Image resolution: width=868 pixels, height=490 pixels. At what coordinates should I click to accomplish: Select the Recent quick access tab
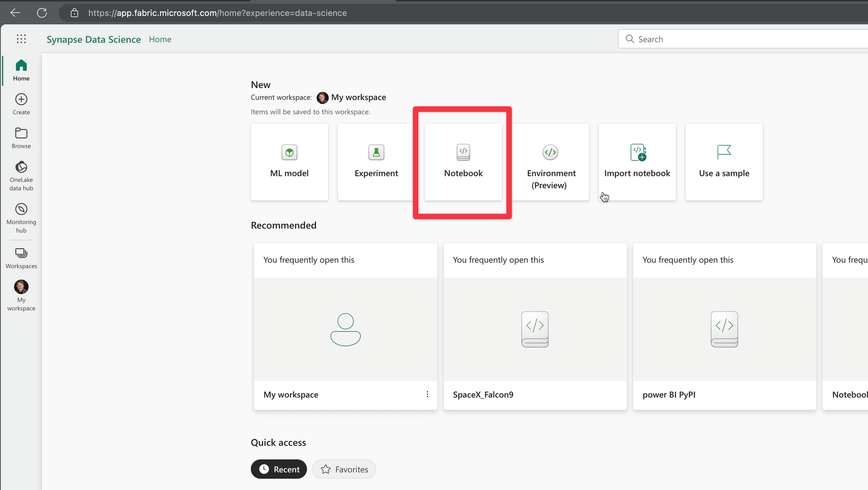(x=279, y=469)
